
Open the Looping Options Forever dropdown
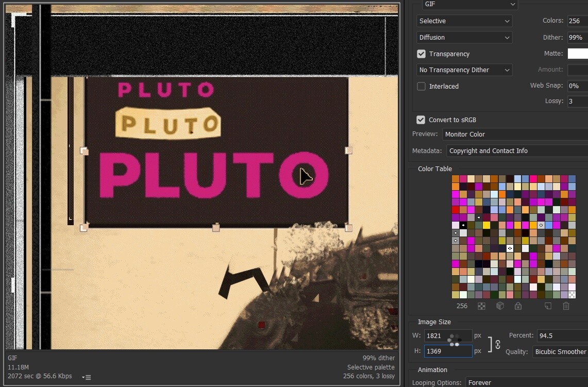527,382
